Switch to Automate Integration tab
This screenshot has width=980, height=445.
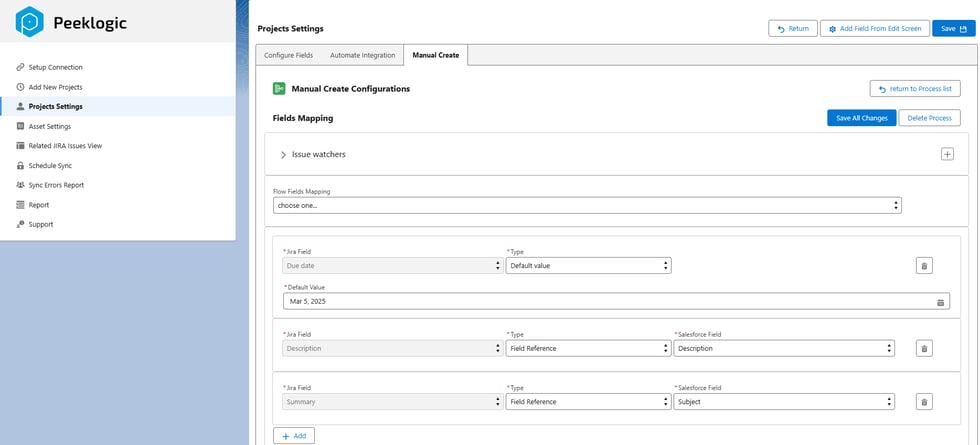click(362, 55)
